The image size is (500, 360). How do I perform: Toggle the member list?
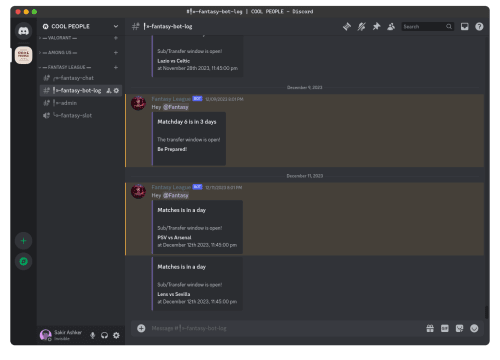(x=391, y=27)
